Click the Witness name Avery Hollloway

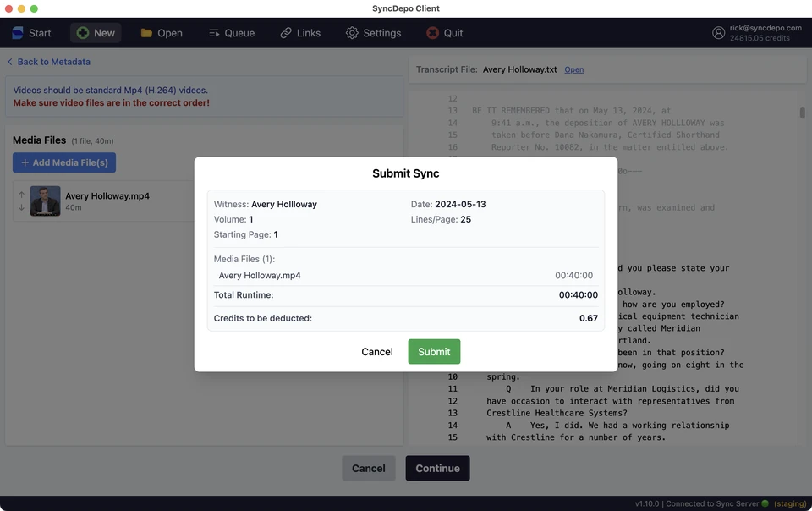pos(284,204)
